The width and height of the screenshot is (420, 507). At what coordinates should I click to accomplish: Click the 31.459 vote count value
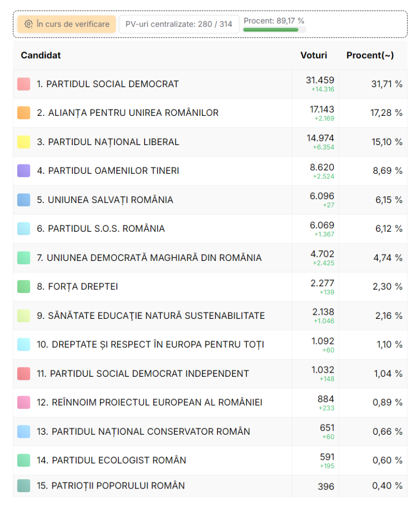[x=319, y=80]
